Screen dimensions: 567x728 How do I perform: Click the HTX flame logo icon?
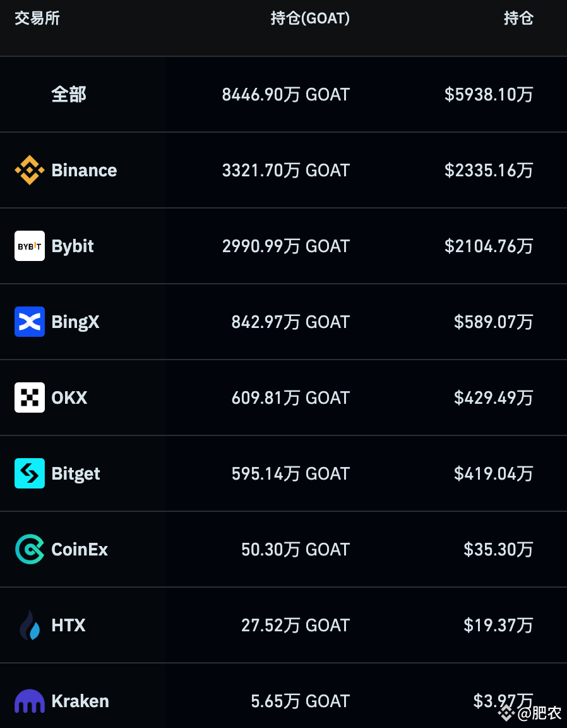pyautogui.click(x=29, y=625)
